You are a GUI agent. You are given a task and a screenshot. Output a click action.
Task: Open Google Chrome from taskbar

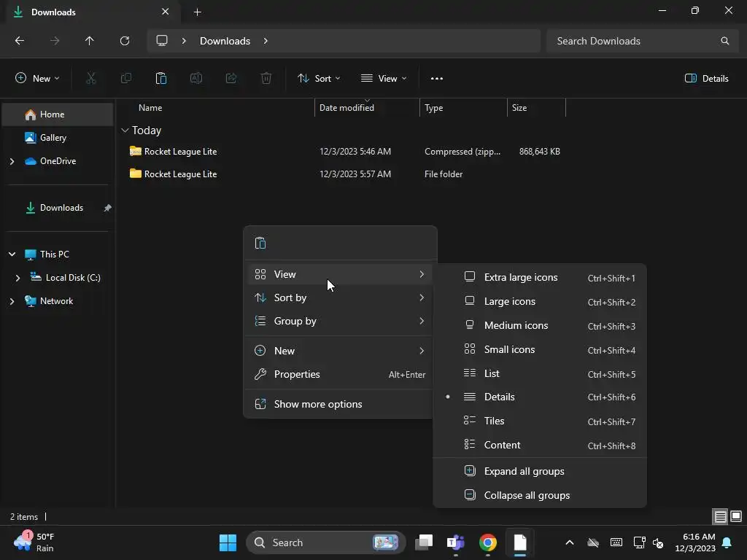click(488, 542)
